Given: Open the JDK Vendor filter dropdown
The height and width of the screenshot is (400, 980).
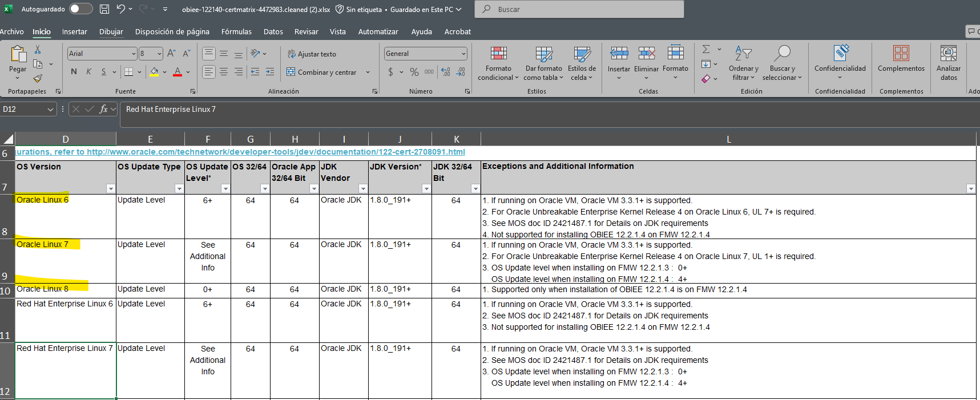Looking at the screenshot, I should point(363,188).
